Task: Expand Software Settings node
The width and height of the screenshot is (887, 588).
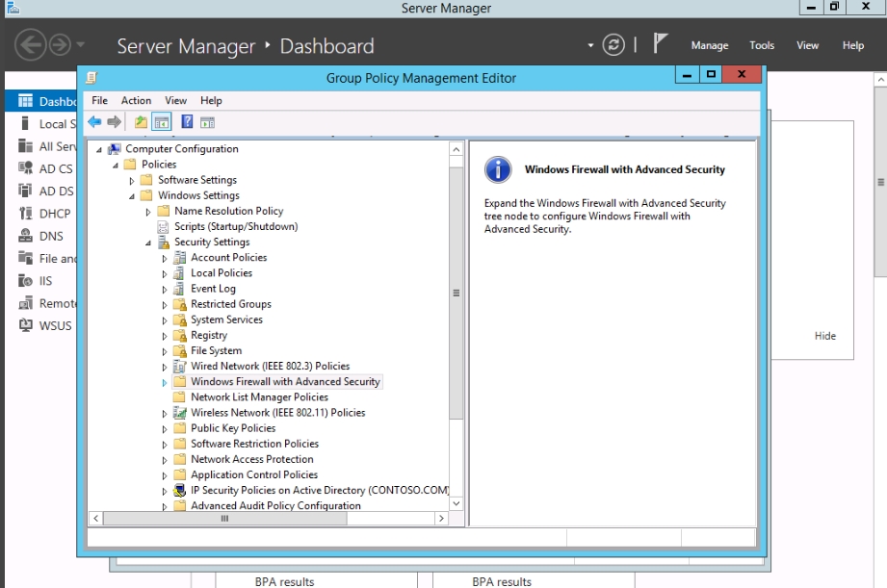Action: click(x=132, y=181)
